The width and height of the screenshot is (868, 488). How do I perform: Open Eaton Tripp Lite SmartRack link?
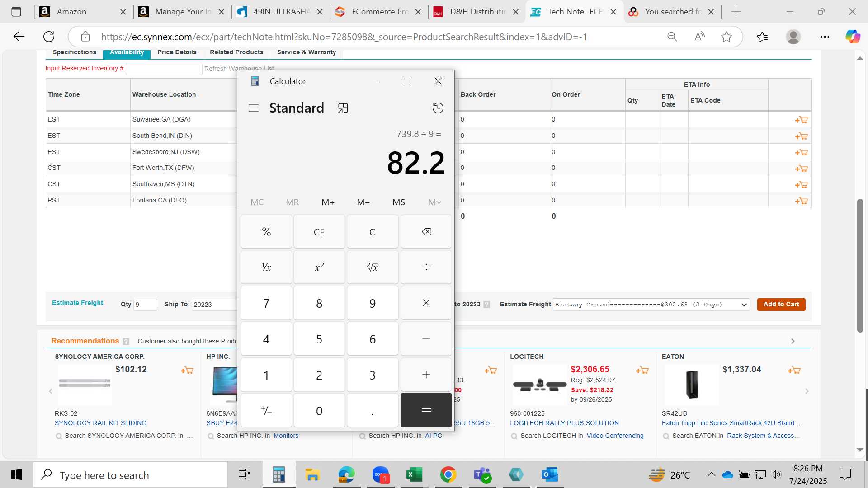point(731,423)
